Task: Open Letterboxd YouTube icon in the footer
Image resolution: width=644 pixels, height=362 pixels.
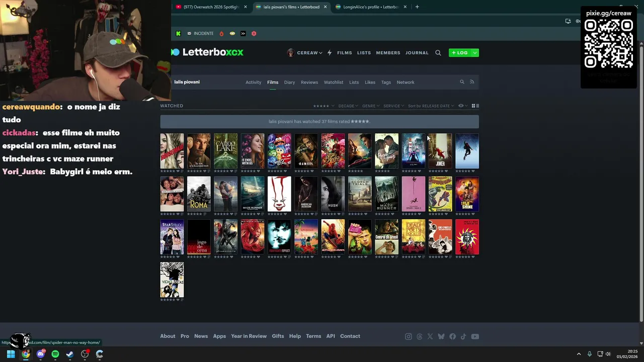Action: coord(475,336)
